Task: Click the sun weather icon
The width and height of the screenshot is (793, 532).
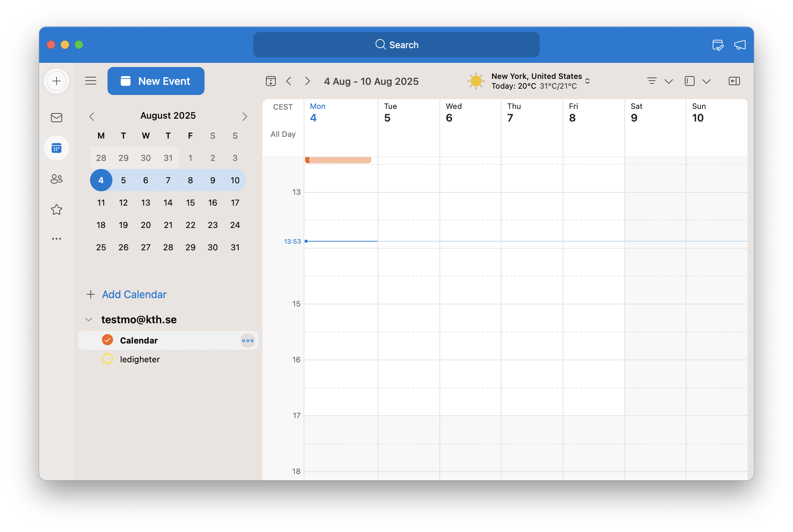Action: coord(476,81)
